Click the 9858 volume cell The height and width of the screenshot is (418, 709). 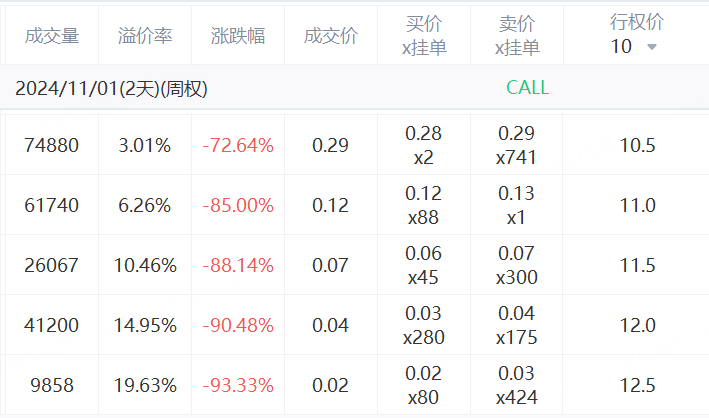coord(51,385)
